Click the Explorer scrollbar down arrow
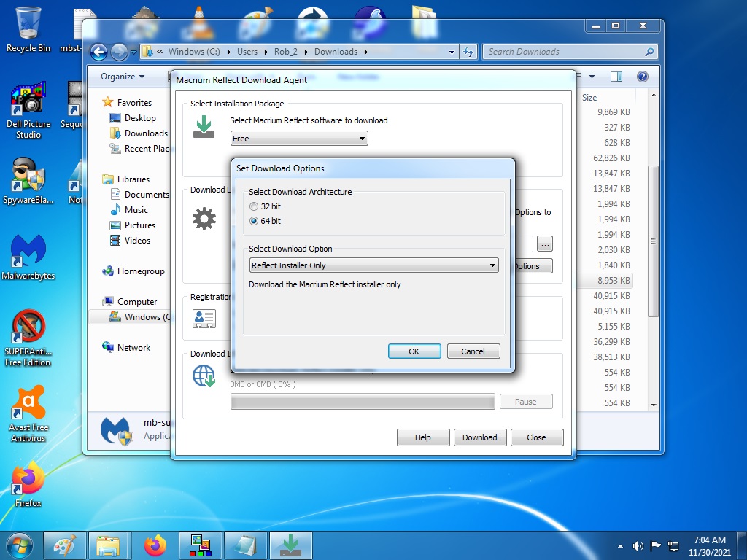 click(x=654, y=405)
